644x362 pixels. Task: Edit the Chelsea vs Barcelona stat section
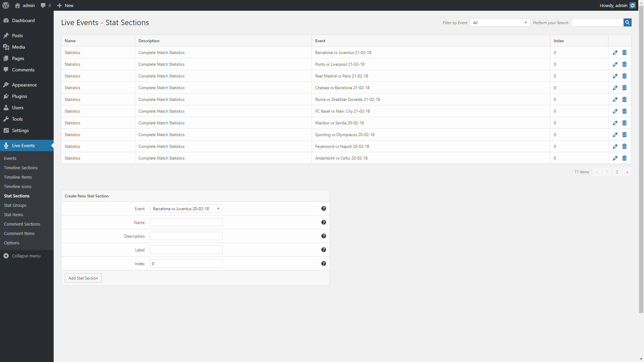click(x=615, y=88)
